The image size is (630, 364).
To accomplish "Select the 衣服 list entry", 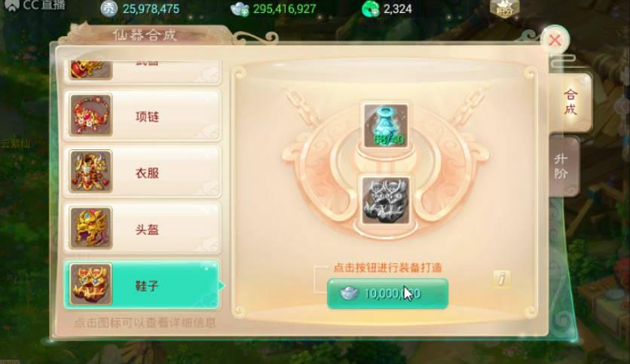I will click(x=142, y=172).
